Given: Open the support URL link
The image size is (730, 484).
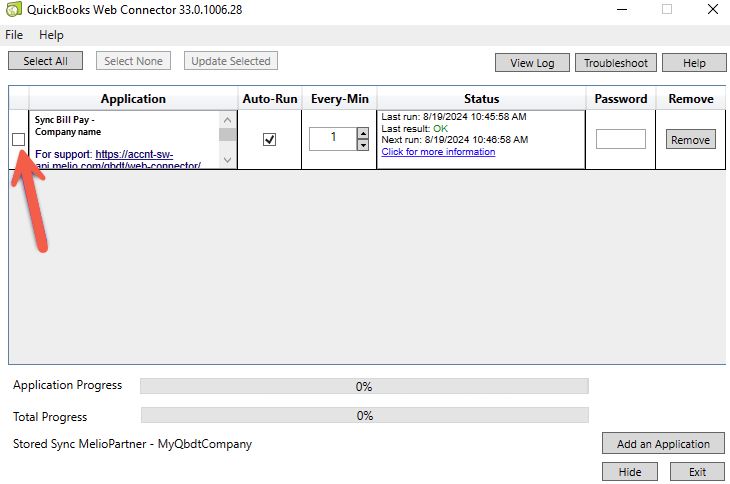Looking at the screenshot, I should coord(135,154).
